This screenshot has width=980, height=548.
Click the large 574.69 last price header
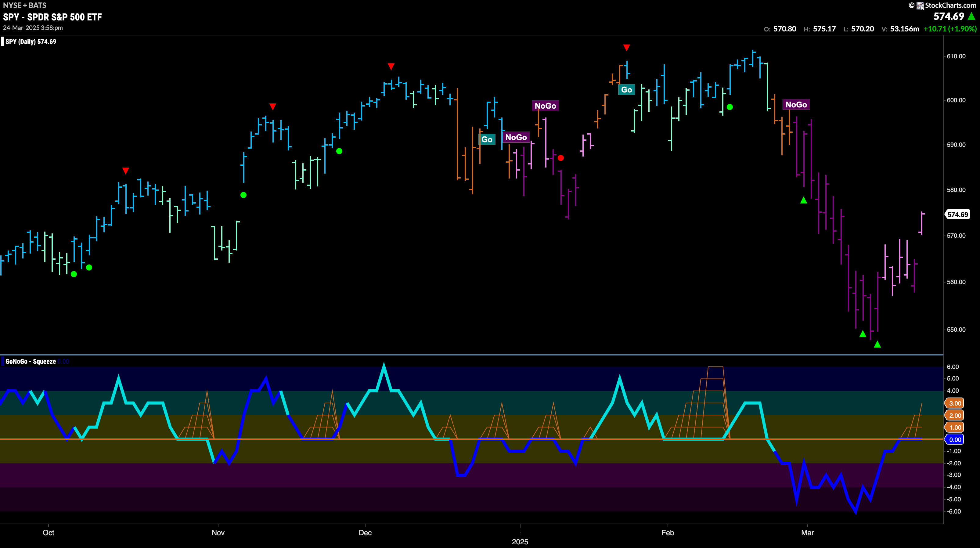pyautogui.click(x=949, y=16)
